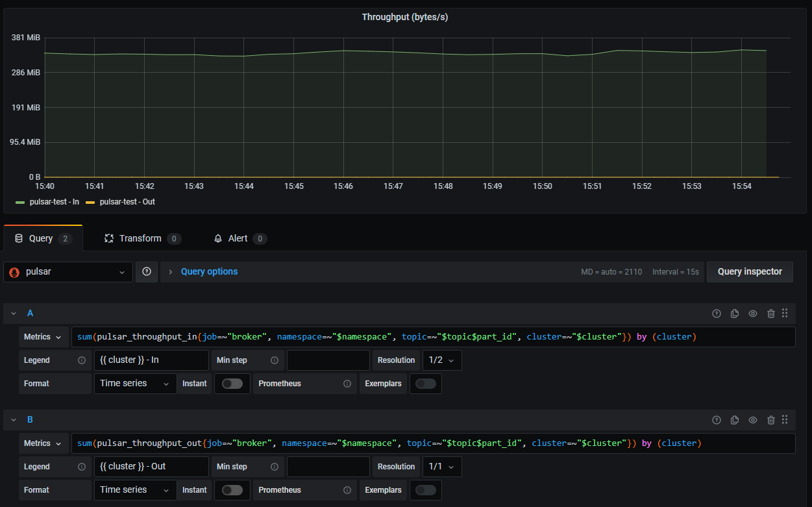Image resolution: width=812 pixels, height=507 pixels.
Task: Enable Exemplars toggle in query B
Action: pos(426,490)
